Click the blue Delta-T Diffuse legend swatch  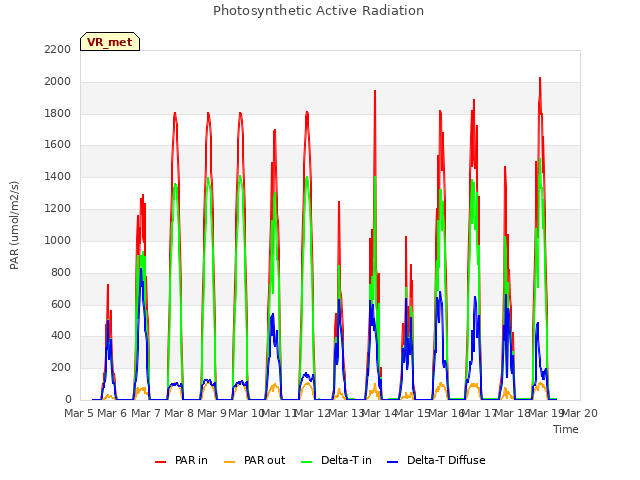coord(392,462)
